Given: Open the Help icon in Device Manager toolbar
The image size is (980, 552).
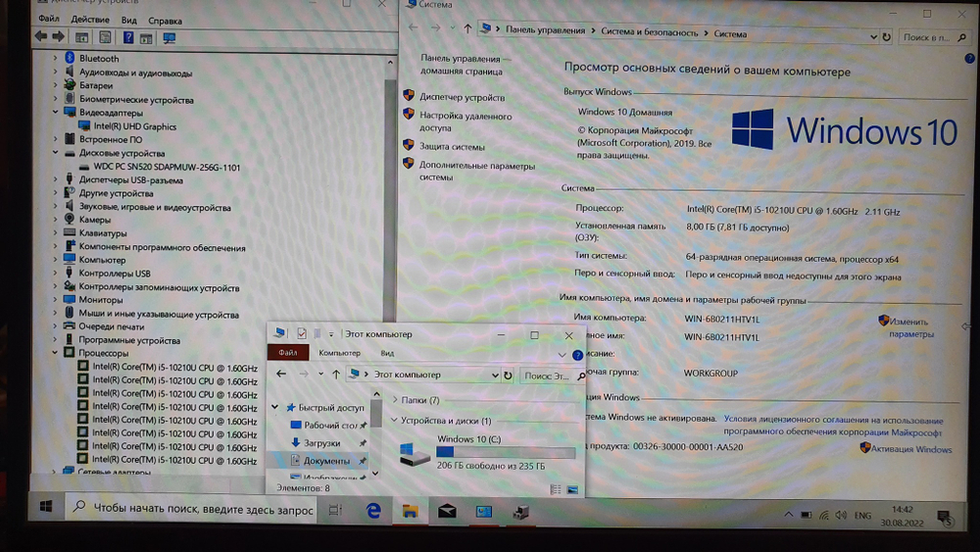Looking at the screenshot, I should coord(128,37).
